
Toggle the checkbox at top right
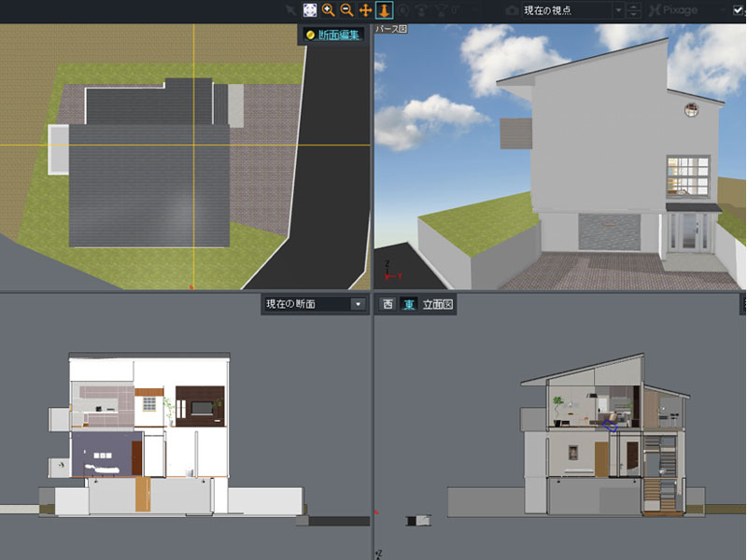pyautogui.click(x=738, y=10)
